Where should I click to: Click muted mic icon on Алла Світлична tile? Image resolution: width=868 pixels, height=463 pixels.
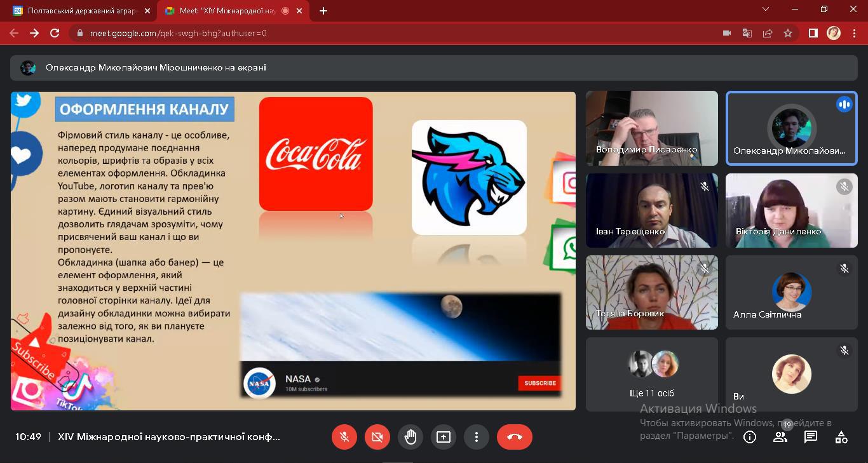844,269
